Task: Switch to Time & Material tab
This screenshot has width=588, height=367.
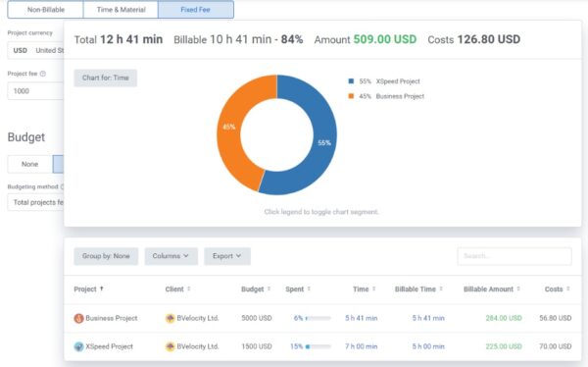Action: [x=121, y=10]
